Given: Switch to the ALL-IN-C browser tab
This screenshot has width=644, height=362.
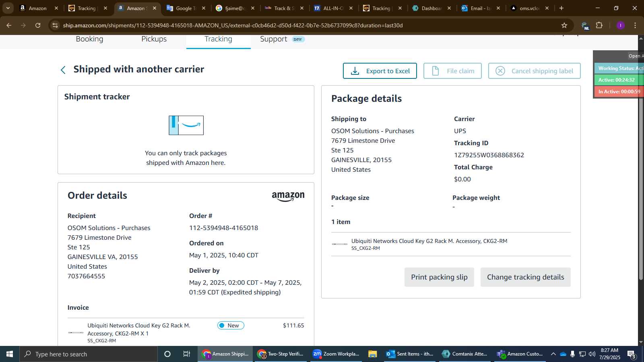Looking at the screenshot, I should coord(333,8).
